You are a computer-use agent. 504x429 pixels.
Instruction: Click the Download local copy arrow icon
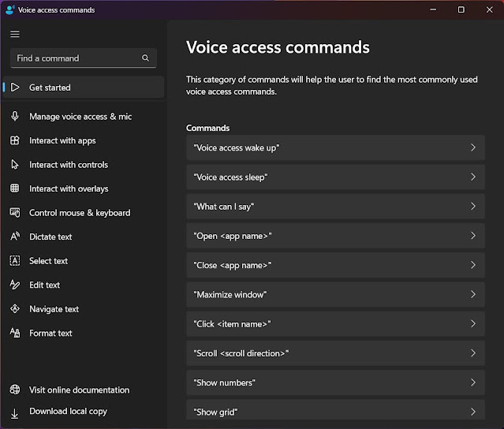click(14, 412)
